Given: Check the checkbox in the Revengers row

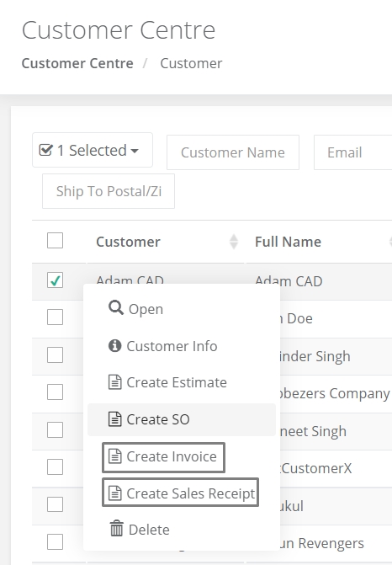Looking at the screenshot, I should click(55, 542).
